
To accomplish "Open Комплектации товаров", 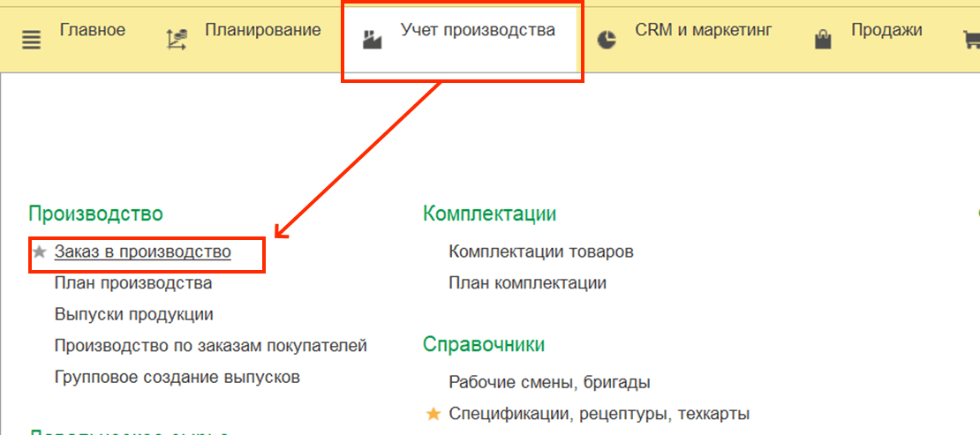I will click(x=540, y=252).
